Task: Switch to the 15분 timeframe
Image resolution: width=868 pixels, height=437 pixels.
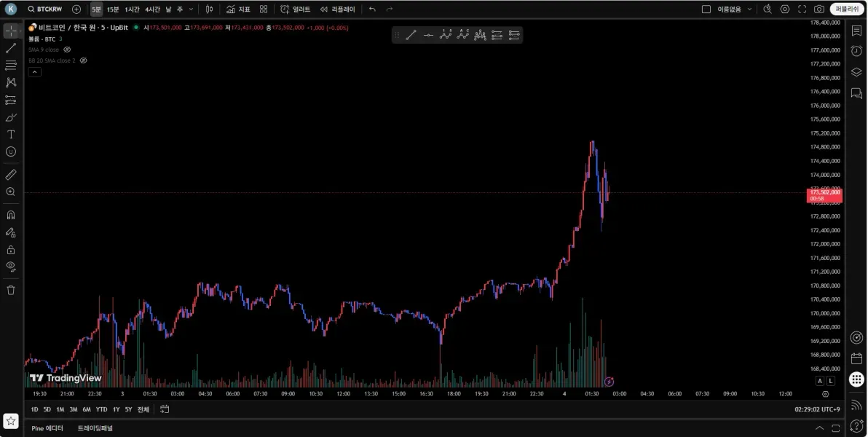Action: [113, 9]
